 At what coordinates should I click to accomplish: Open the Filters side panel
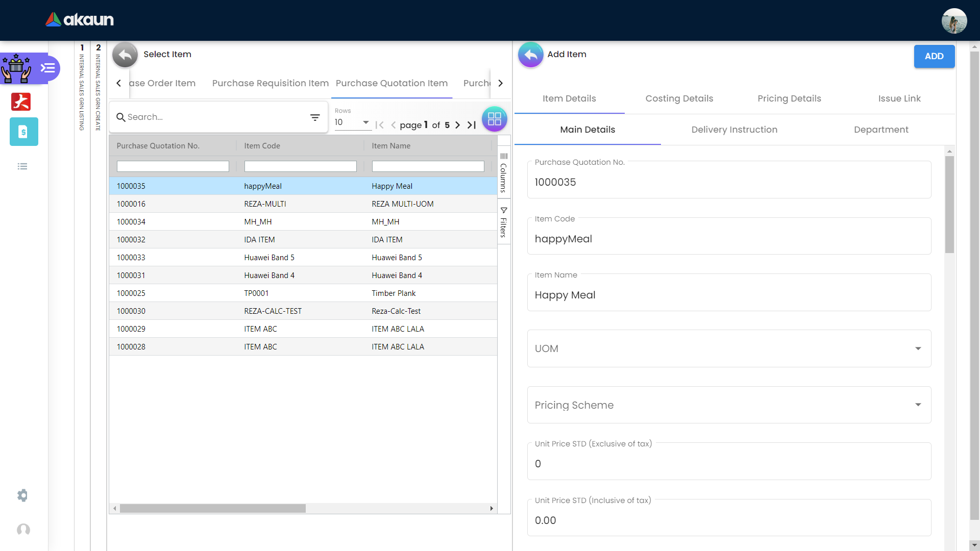tap(503, 222)
